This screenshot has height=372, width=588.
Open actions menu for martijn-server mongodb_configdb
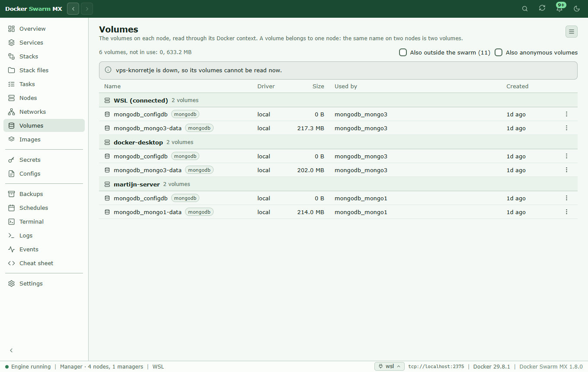566,198
